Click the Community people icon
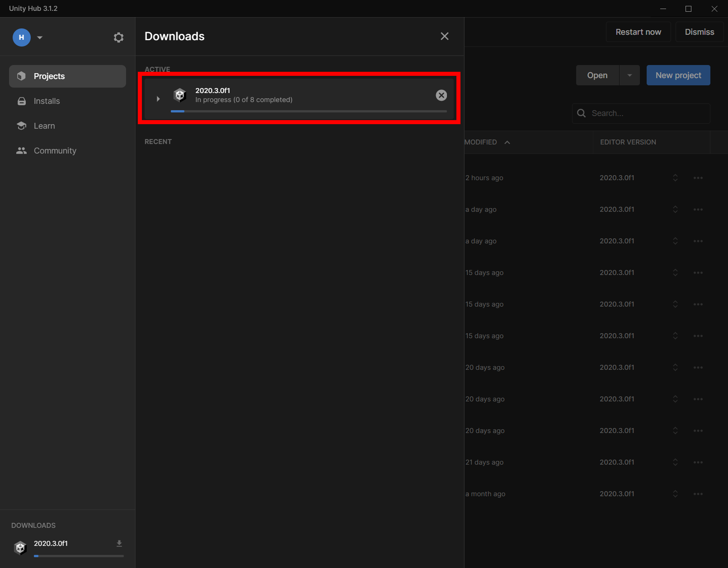Screen dimensions: 728x568 click(x=21, y=151)
